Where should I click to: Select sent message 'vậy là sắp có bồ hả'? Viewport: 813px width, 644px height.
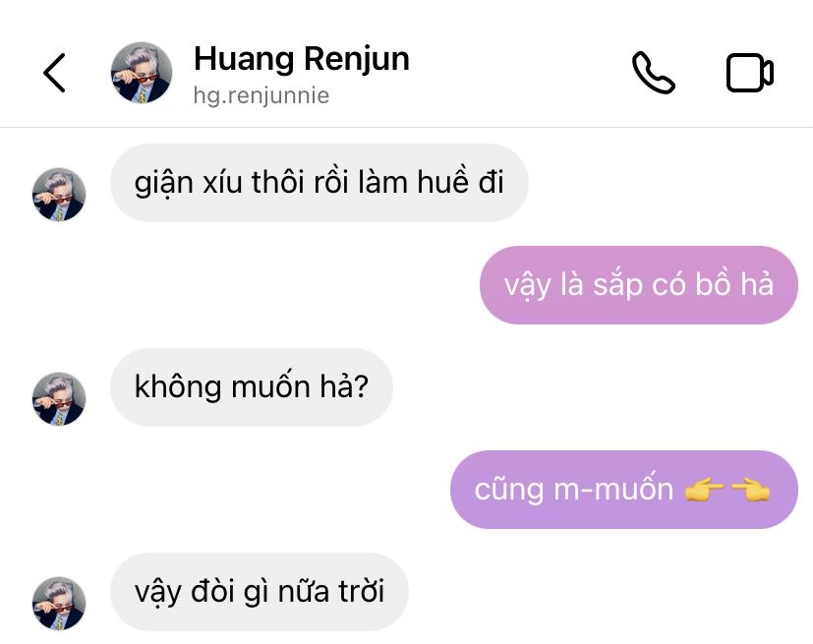pos(639,285)
